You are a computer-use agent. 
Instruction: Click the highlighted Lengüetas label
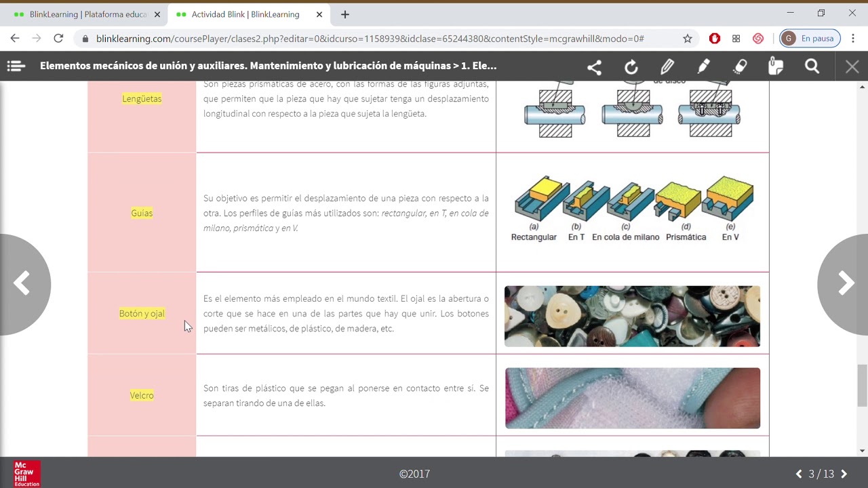coord(142,99)
